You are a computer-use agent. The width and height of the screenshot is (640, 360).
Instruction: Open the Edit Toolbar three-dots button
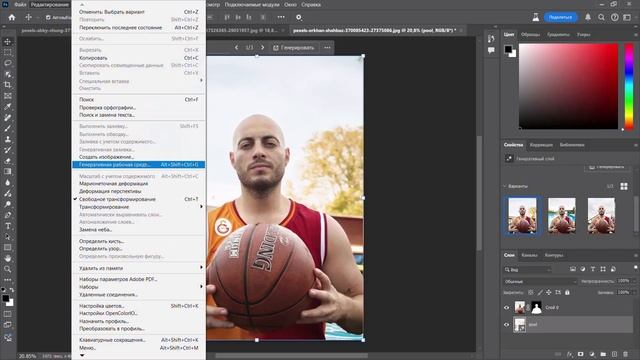click(8, 280)
